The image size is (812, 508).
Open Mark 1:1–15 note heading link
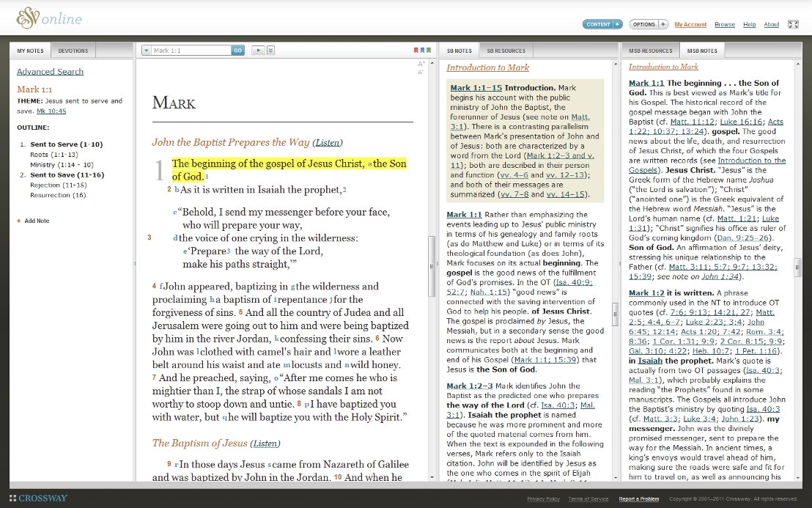click(476, 87)
